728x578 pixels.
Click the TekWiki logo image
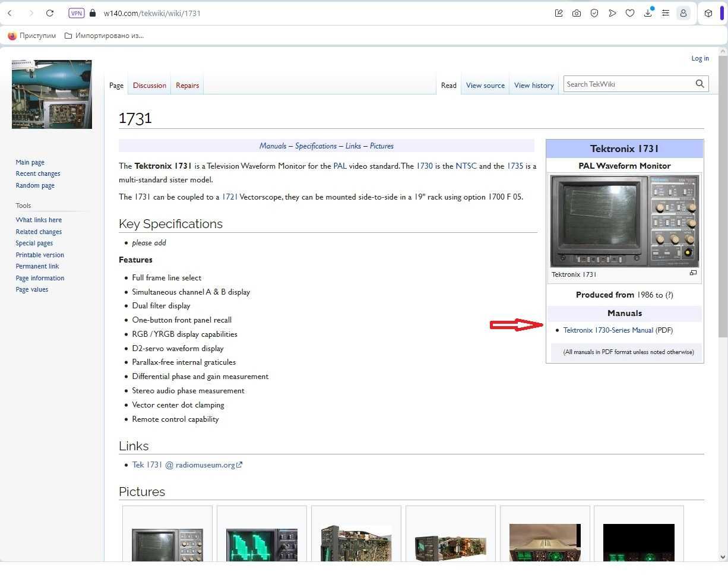(x=52, y=94)
